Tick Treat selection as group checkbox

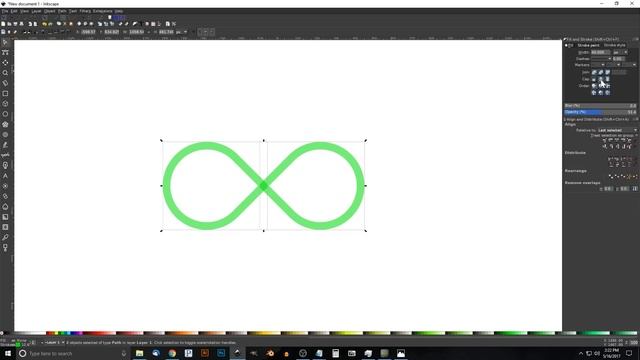coord(637,135)
